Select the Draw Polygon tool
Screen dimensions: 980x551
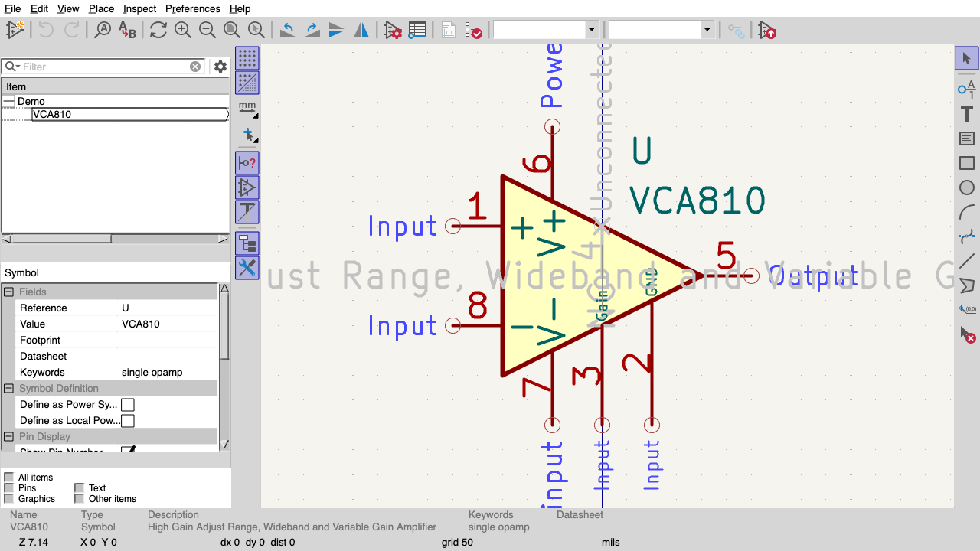(966, 285)
